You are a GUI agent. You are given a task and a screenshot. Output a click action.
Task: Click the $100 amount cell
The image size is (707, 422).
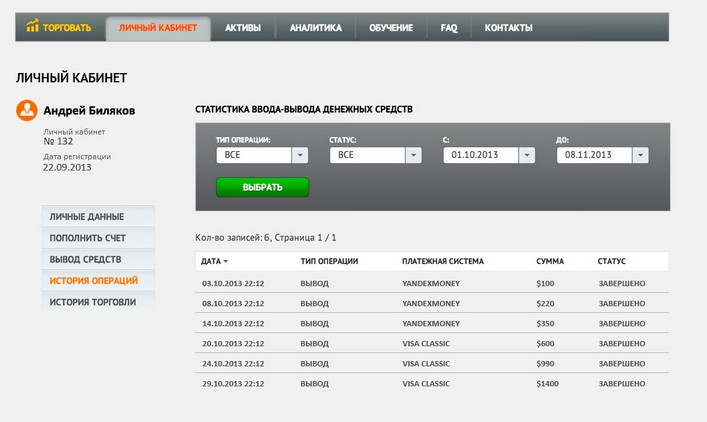click(x=546, y=284)
